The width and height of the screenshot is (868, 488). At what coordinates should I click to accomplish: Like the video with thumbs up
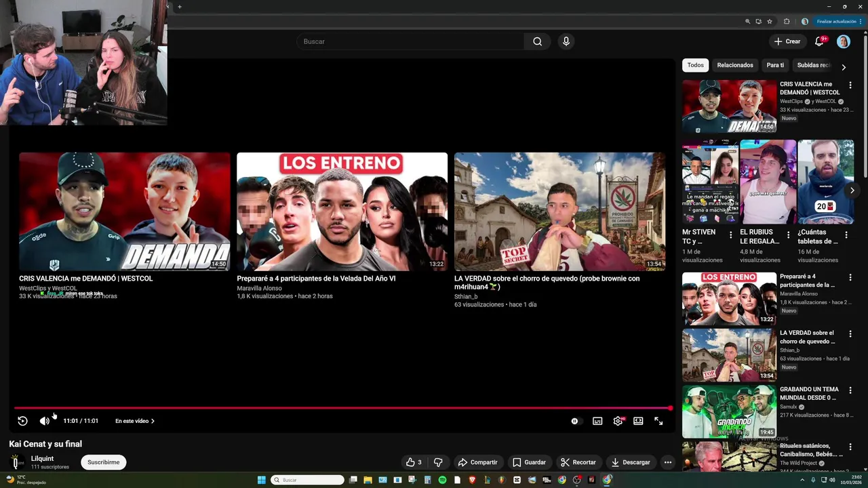click(414, 462)
